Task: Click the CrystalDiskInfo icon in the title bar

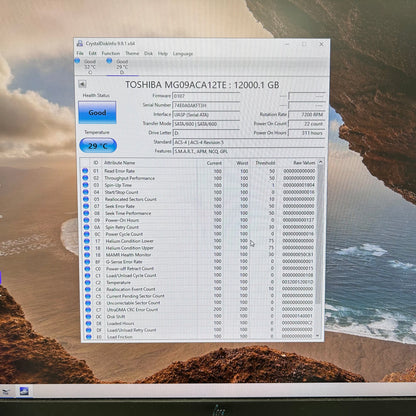Action: (x=80, y=43)
